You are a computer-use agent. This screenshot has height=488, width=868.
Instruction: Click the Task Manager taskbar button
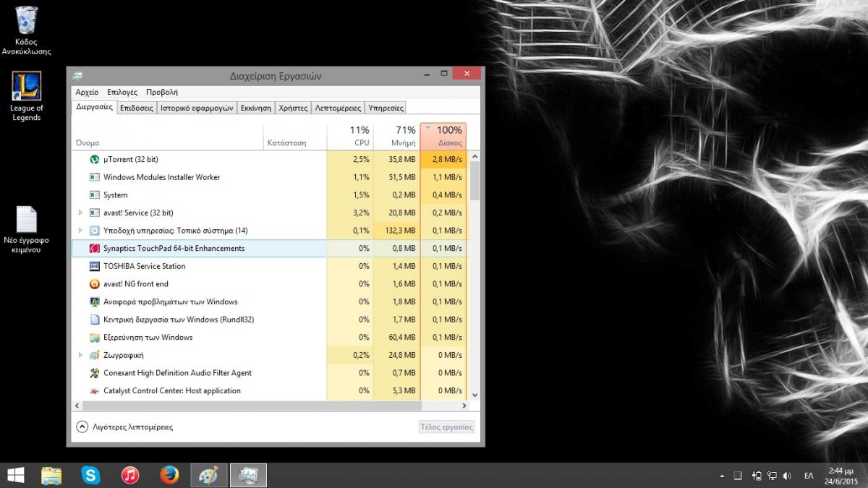tap(248, 475)
